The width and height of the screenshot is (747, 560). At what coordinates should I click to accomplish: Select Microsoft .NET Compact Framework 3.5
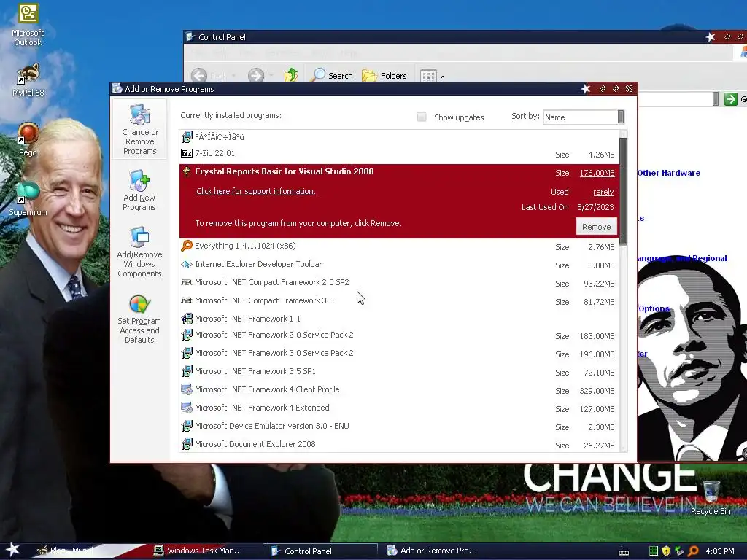[399, 301]
